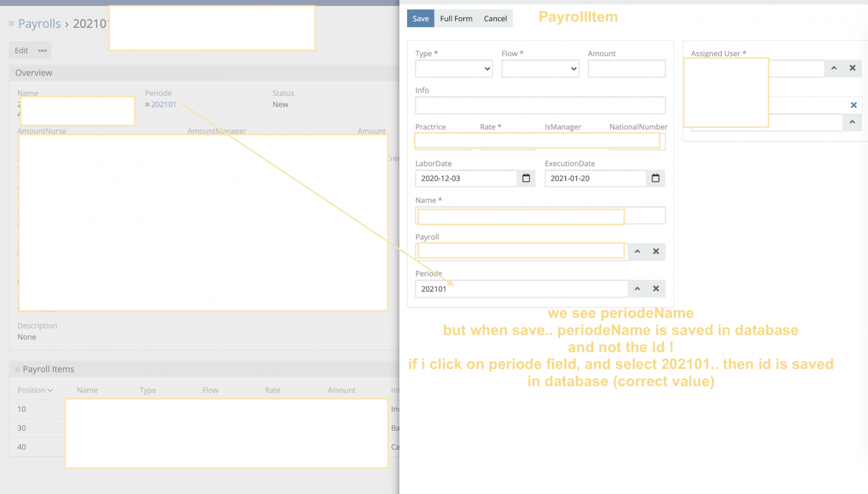Screen dimensions: 868x494
Task: Clear the Periode field with X icon
Action: tap(655, 289)
